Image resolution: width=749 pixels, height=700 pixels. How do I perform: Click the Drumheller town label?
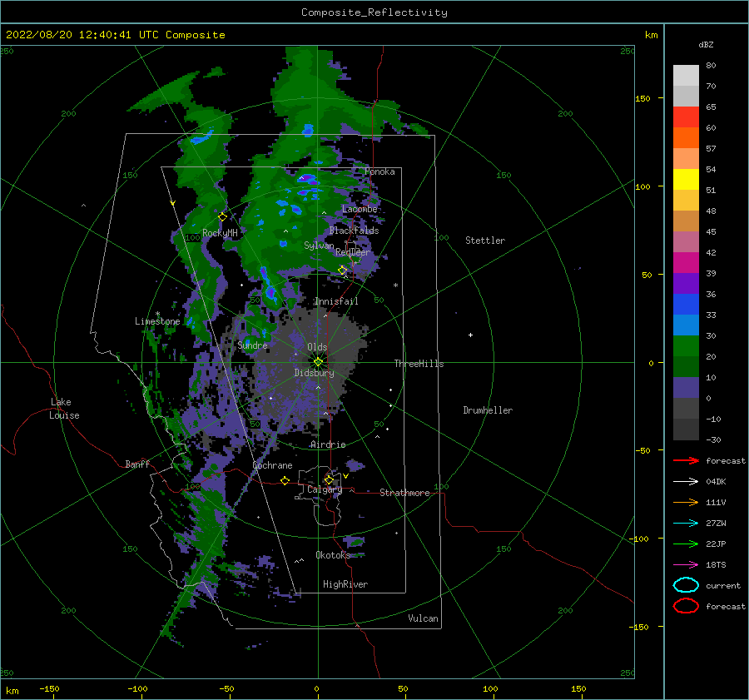click(488, 410)
